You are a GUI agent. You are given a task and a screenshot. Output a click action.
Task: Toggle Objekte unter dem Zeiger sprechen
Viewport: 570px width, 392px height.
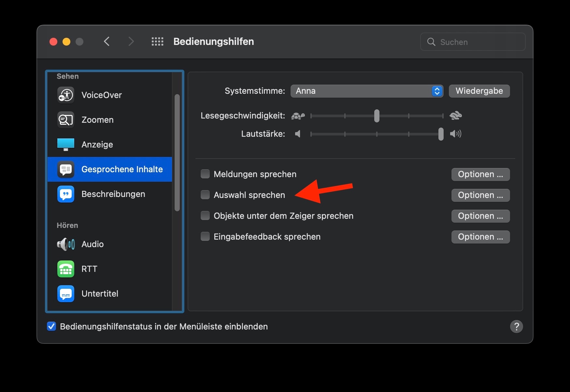(x=205, y=216)
